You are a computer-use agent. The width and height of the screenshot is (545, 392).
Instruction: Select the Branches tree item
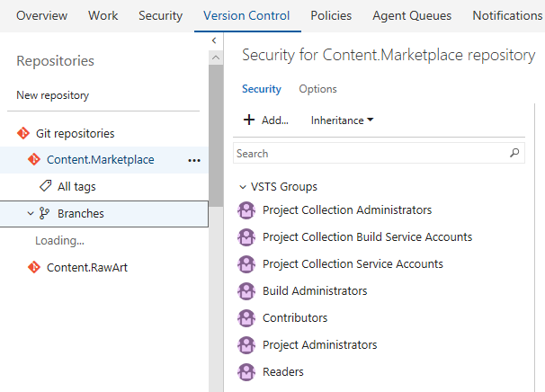pos(104,214)
